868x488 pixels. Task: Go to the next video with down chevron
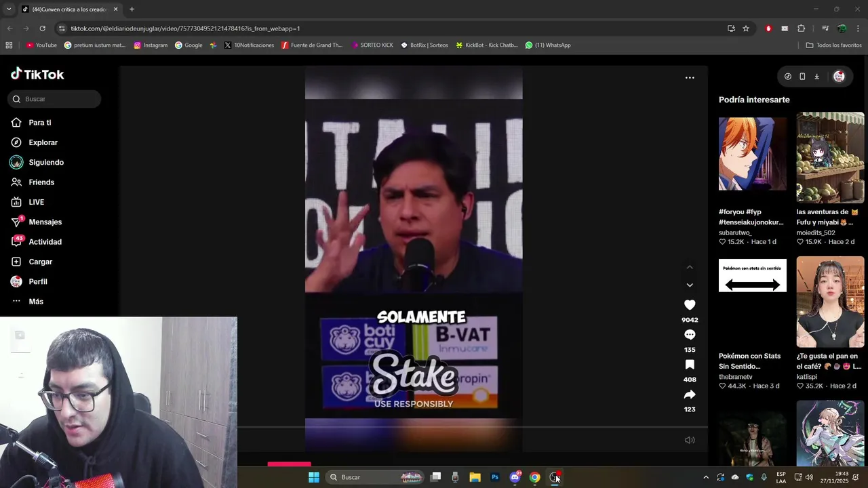tap(690, 285)
